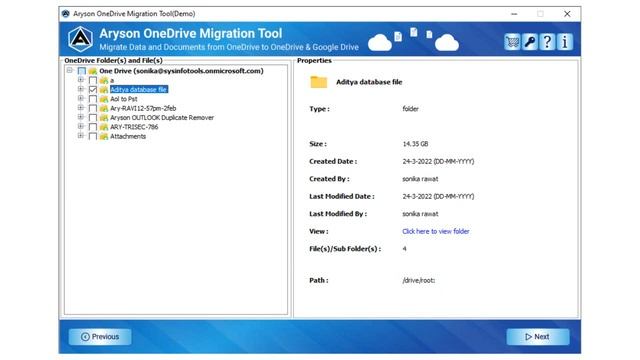Minimize the Aryson Migration Tool window
Screen dimensions: 640x360
(514, 14)
